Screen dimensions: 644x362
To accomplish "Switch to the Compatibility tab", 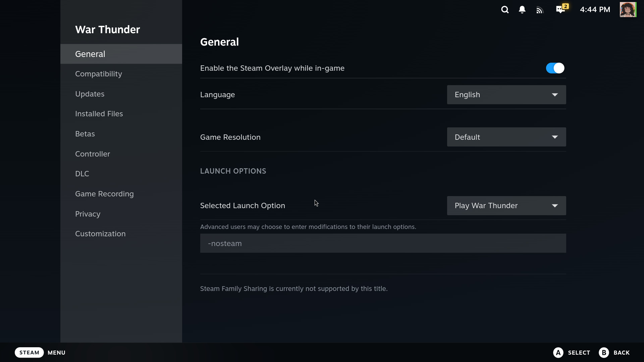I will [99, 74].
